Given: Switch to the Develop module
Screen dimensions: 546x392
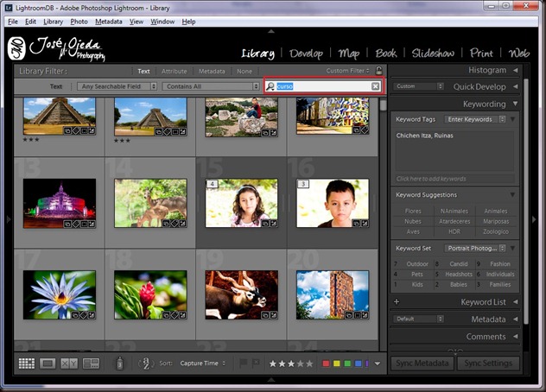Looking at the screenshot, I should pyautogui.click(x=306, y=54).
